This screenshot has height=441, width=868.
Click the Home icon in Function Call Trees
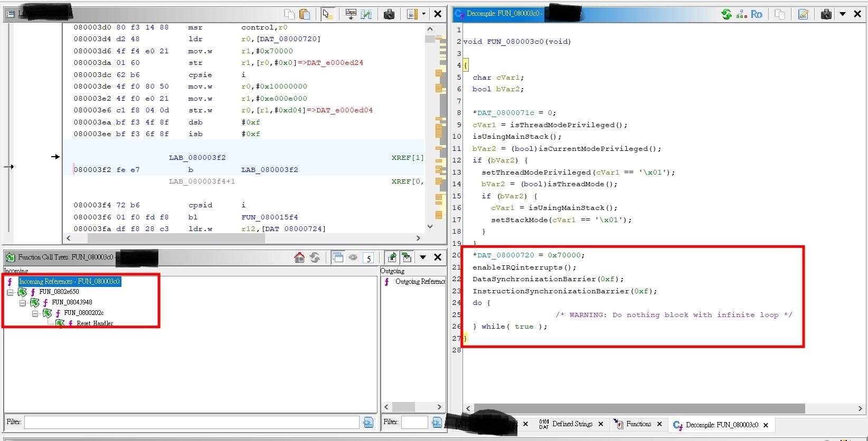point(299,257)
